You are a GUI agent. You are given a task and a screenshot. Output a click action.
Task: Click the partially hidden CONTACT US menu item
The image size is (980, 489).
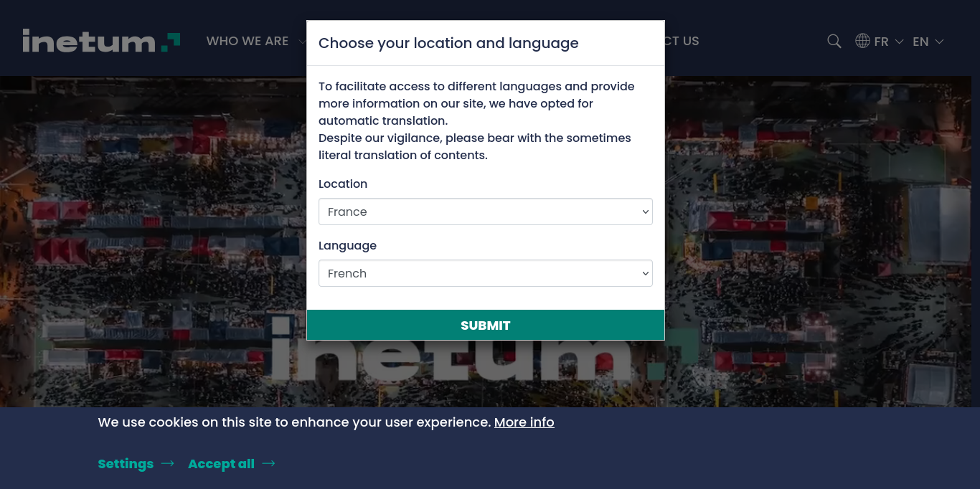pos(682,41)
